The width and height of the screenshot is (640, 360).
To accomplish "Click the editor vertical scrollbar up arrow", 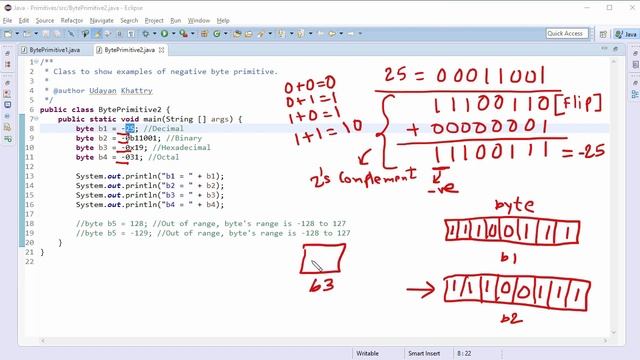I will click(613, 61).
